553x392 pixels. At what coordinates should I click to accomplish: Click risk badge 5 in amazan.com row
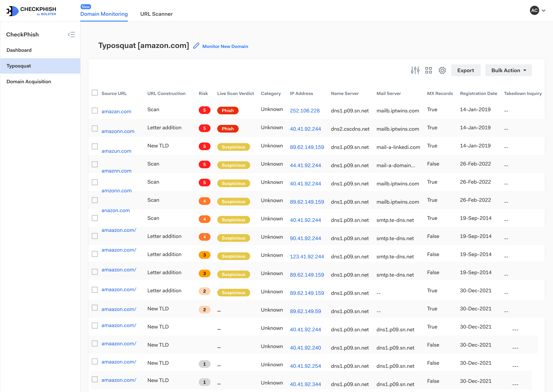click(204, 110)
